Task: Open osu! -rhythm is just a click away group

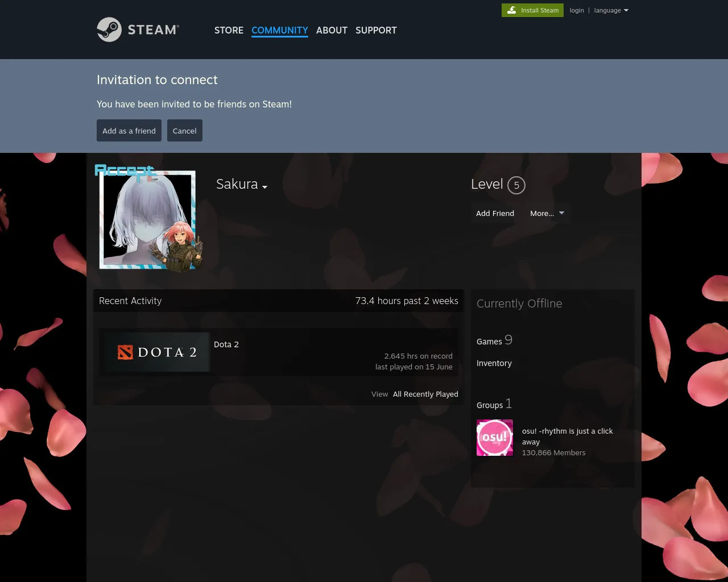Action: (568, 436)
